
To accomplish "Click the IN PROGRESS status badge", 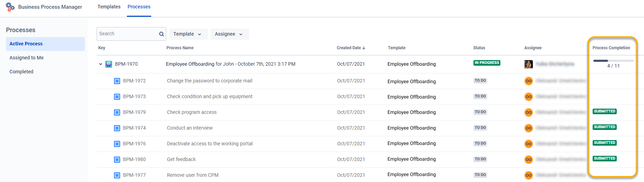I will [487, 63].
